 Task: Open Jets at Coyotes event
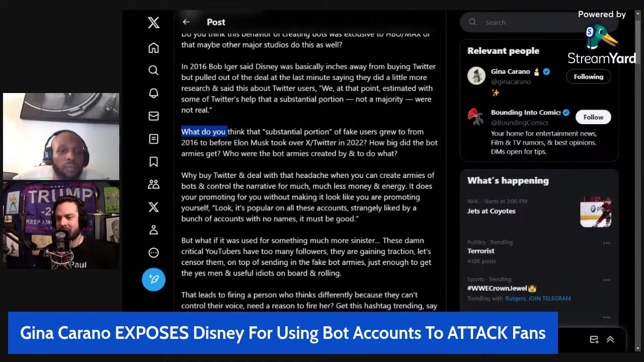tap(491, 211)
